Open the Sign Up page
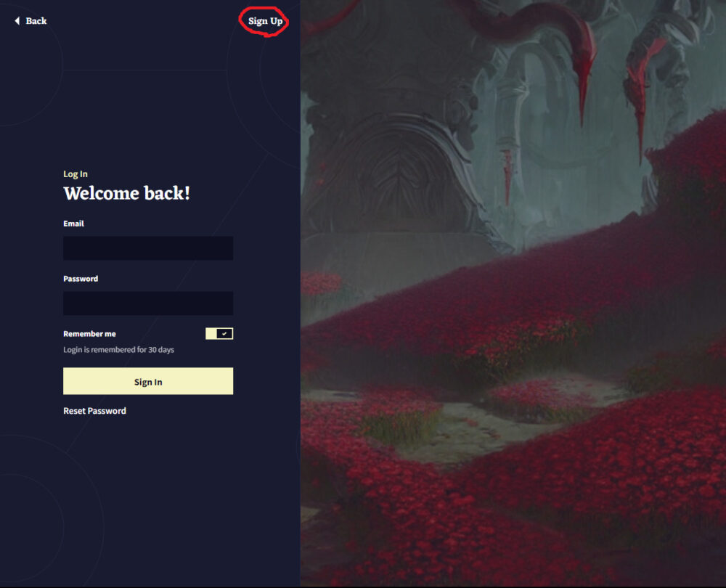Screen dimensions: 726x588 pos(265,21)
